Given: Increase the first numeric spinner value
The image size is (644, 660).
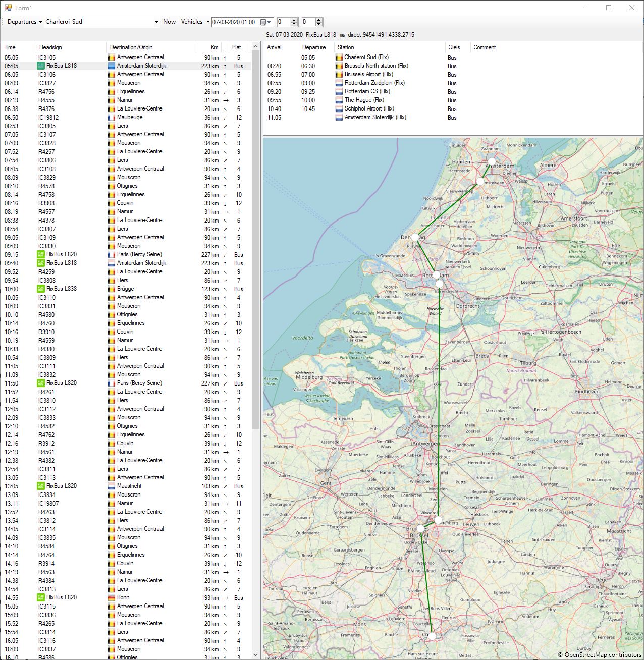Looking at the screenshot, I should tap(294, 20).
